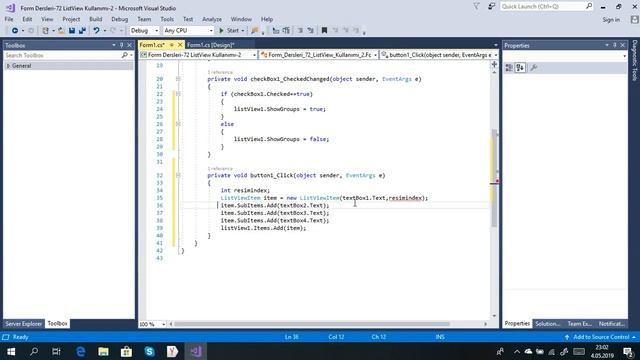Image resolution: width=640 pixels, height=360 pixels.
Task: Open the Analyze menu
Action: tap(212, 19)
